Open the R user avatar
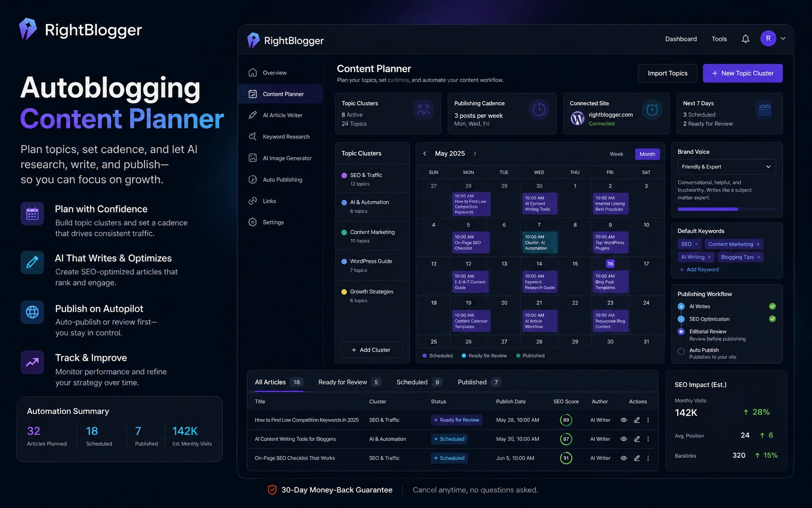 [x=768, y=38]
